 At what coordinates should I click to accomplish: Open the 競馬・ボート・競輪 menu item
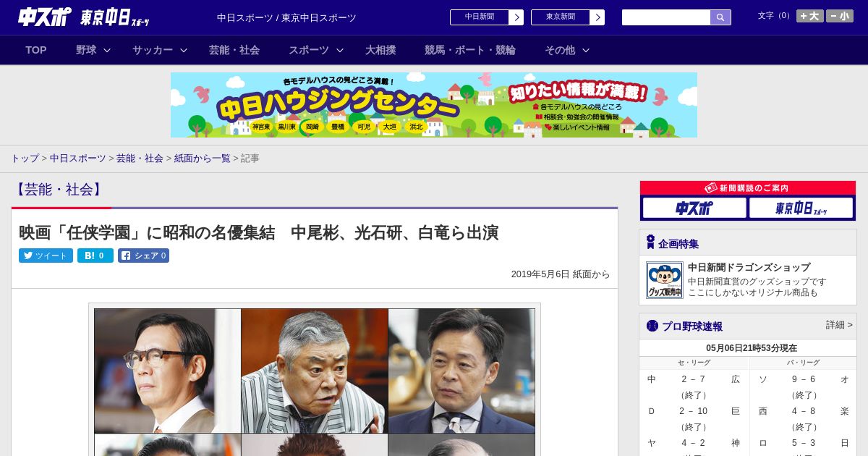pos(470,50)
